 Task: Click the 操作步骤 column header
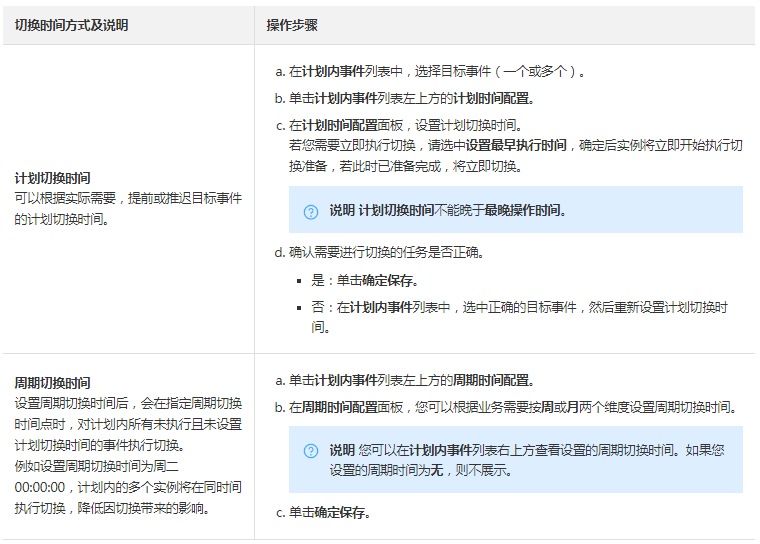click(x=292, y=25)
